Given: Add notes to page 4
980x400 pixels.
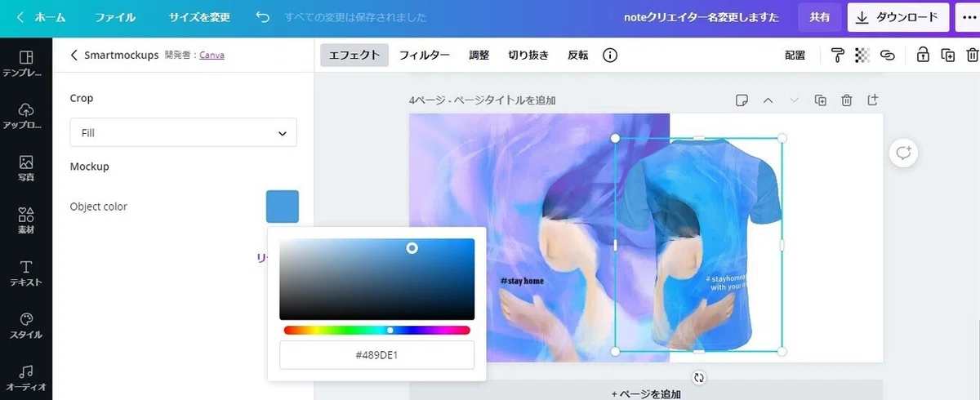Looking at the screenshot, I should [x=742, y=100].
